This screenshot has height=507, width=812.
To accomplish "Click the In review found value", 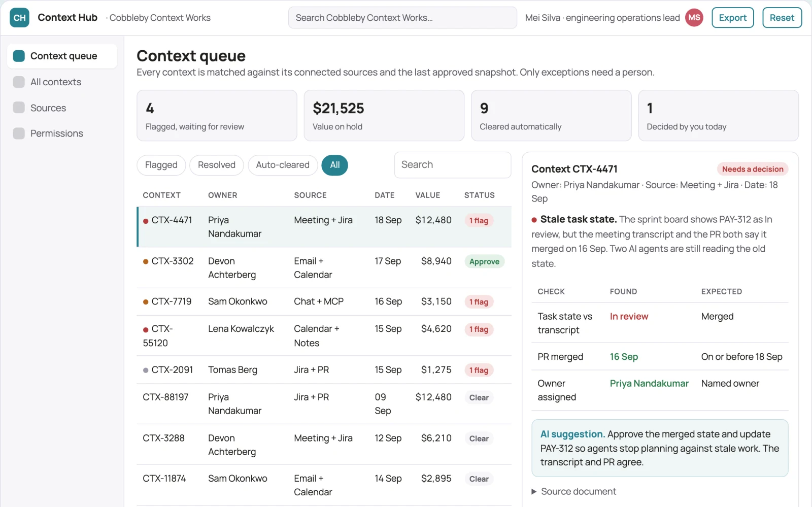I will pyautogui.click(x=629, y=317).
